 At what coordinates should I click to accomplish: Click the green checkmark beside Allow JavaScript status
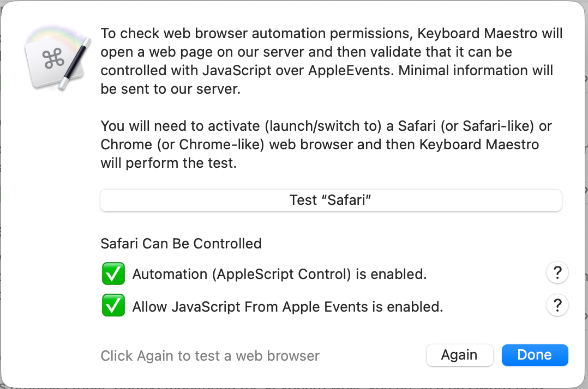[113, 307]
